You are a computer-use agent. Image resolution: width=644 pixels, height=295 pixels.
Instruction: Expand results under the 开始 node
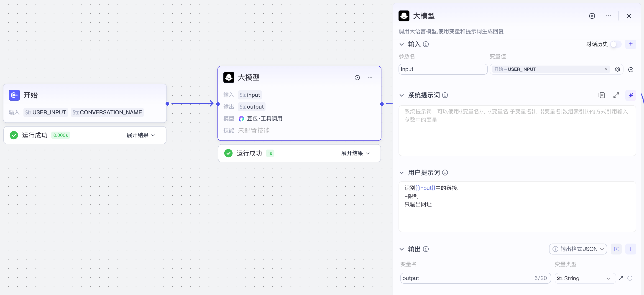point(141,135)
